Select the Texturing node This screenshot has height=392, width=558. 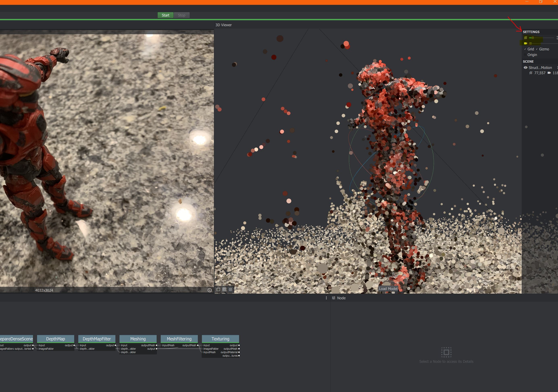(220, 339)
